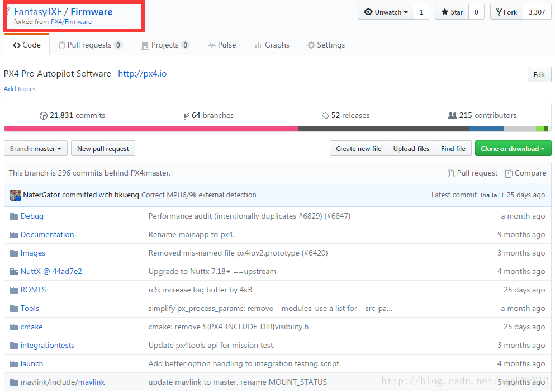The image size is (555, 392).
Task: Click the blue language bar segment
Action: [486, 129]
